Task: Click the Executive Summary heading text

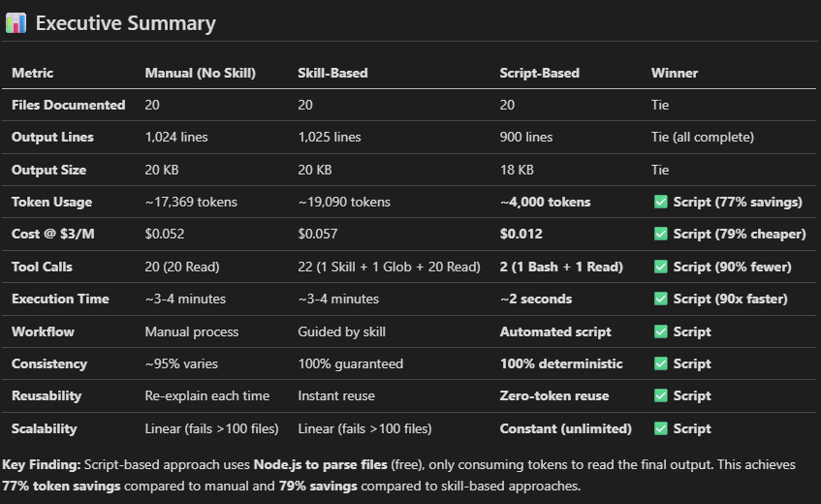Action: pos(125,23)
